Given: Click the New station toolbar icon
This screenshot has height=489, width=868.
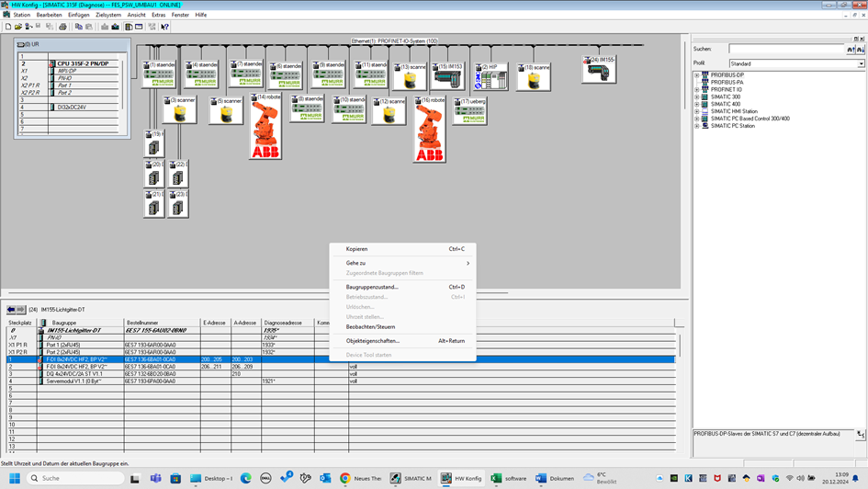Looking at the screenshot, I should [x=8, y=27].
